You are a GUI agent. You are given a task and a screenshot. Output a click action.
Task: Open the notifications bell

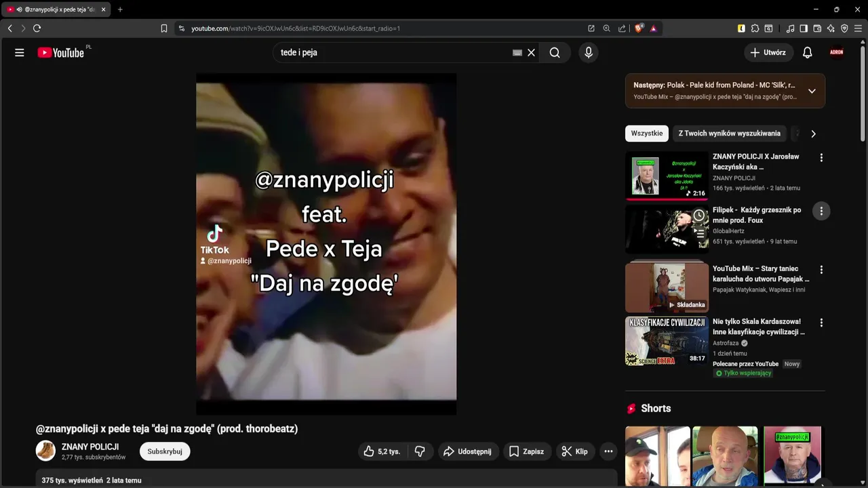tap(807, 53)
